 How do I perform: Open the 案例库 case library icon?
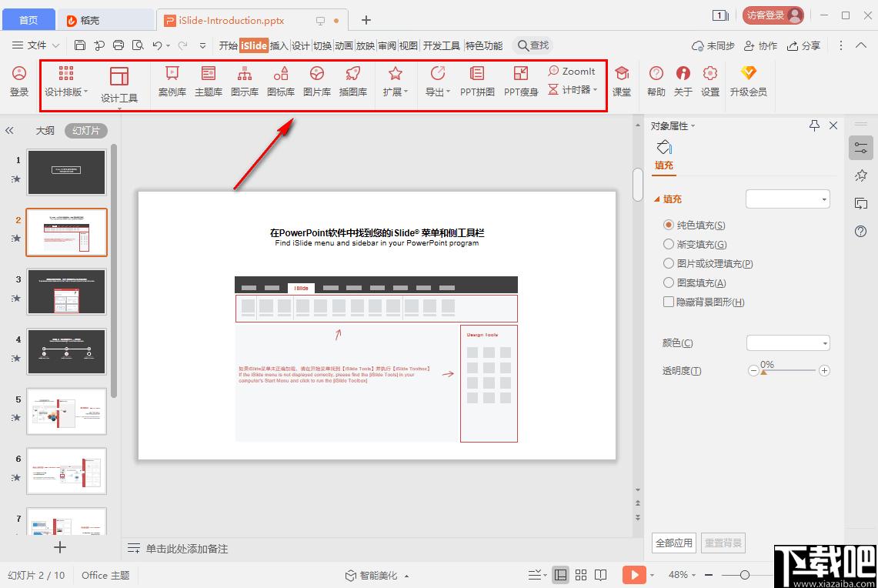(172, 81)
